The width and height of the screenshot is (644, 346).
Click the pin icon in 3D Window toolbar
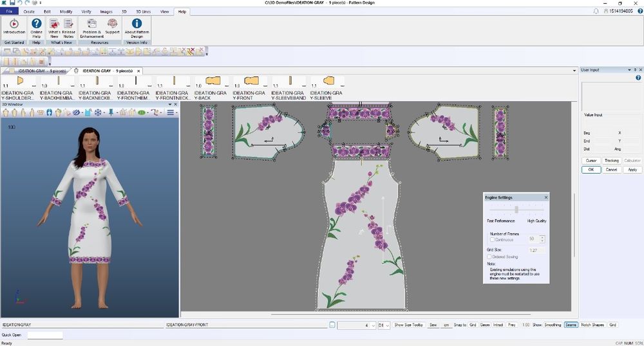(x=111, y=113)
